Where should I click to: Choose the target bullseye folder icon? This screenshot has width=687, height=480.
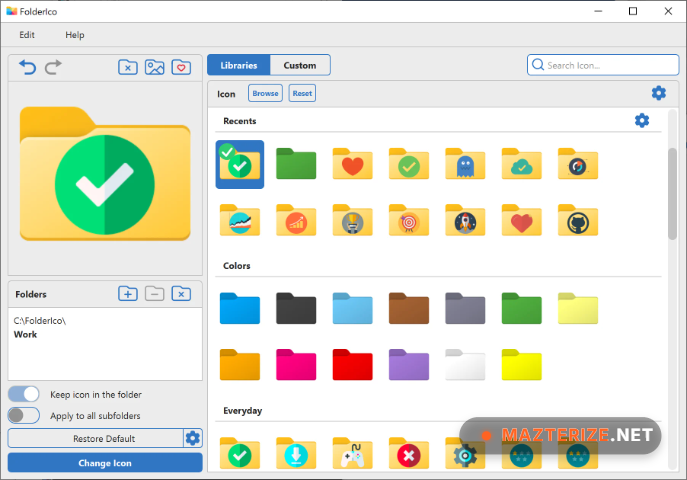(x=409, y=220)
